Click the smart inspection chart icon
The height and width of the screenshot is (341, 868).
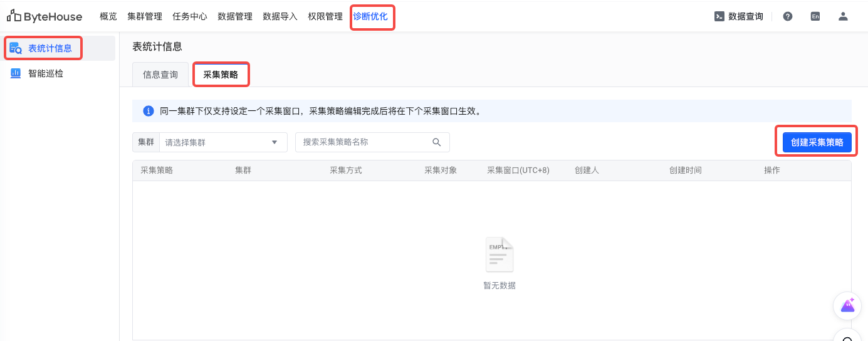pos(16,73)
